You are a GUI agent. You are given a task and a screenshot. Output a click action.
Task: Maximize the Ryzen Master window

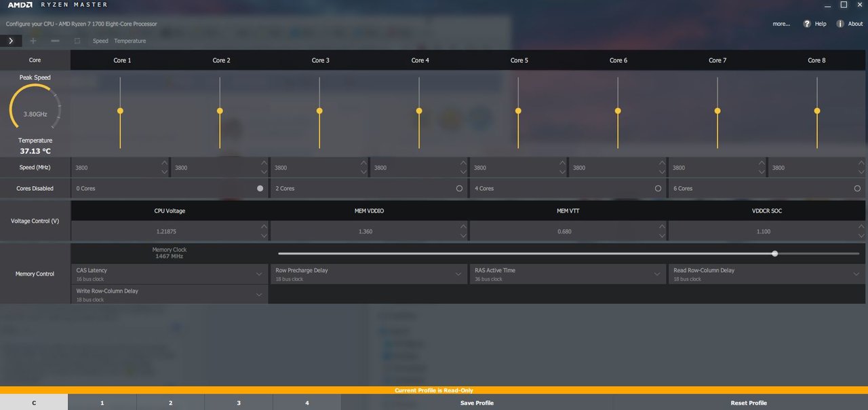[843, 5]
